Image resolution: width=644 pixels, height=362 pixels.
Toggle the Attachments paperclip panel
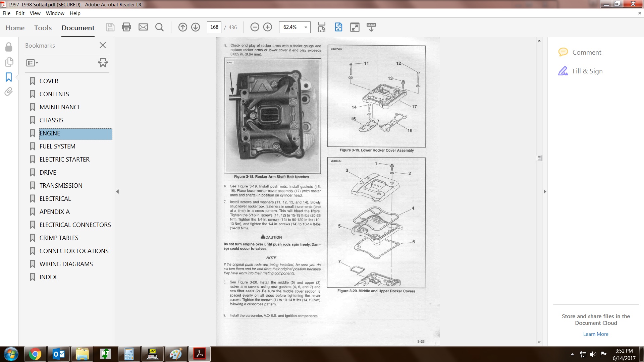point(9,92)
